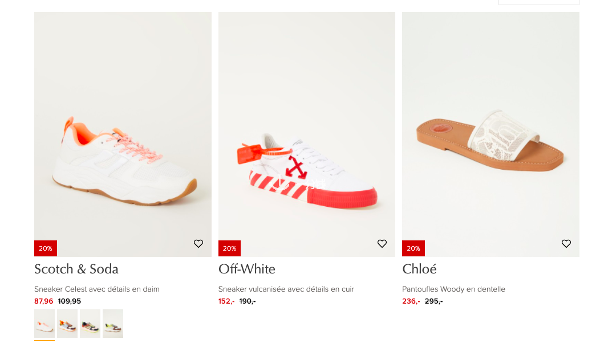The height and width of the screenshot is (364, 596).
Task: Open 'Pantoufles Woody en dentelle' link
Action: 454,289
